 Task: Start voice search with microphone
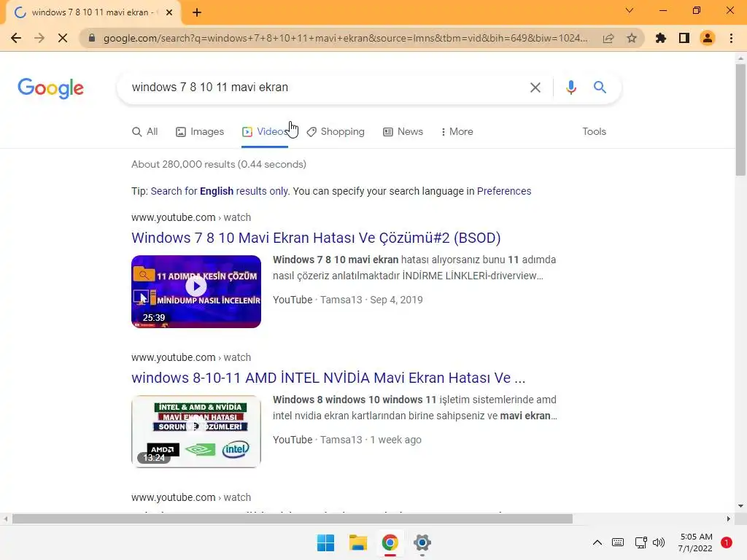tap(570, 87)
